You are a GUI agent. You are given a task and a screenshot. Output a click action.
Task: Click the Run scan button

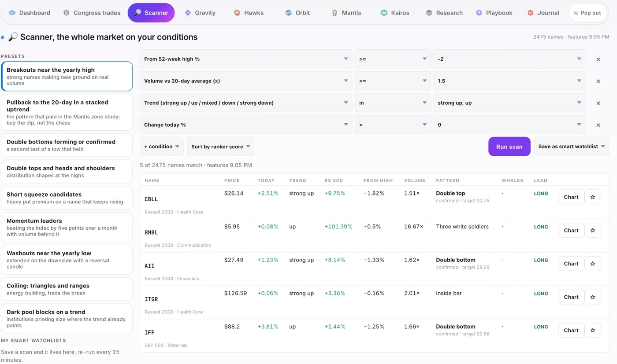(509, 147)
